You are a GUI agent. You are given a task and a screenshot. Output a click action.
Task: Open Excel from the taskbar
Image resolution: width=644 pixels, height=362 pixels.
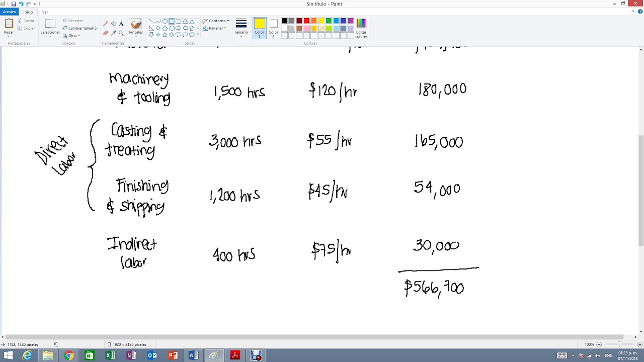tap(110, 355)
